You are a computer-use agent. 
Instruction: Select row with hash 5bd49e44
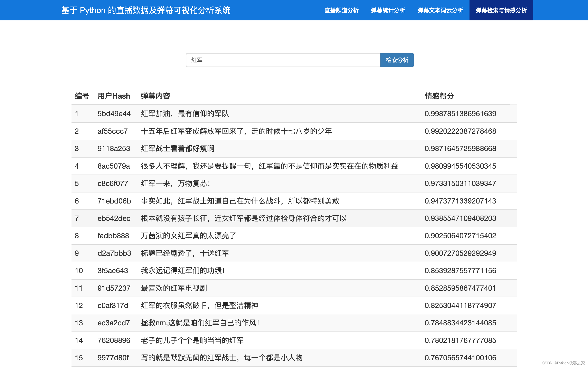[x=114, y=114]
